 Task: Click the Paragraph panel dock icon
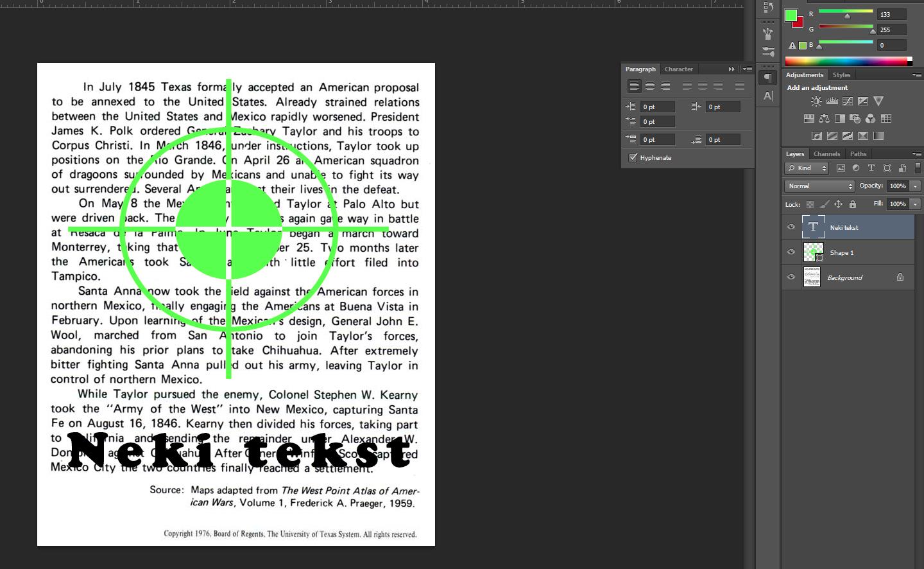coord(768,78)
